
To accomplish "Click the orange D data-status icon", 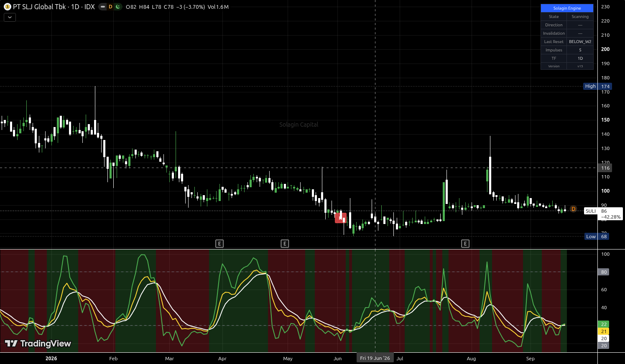I will coord(110,7).
